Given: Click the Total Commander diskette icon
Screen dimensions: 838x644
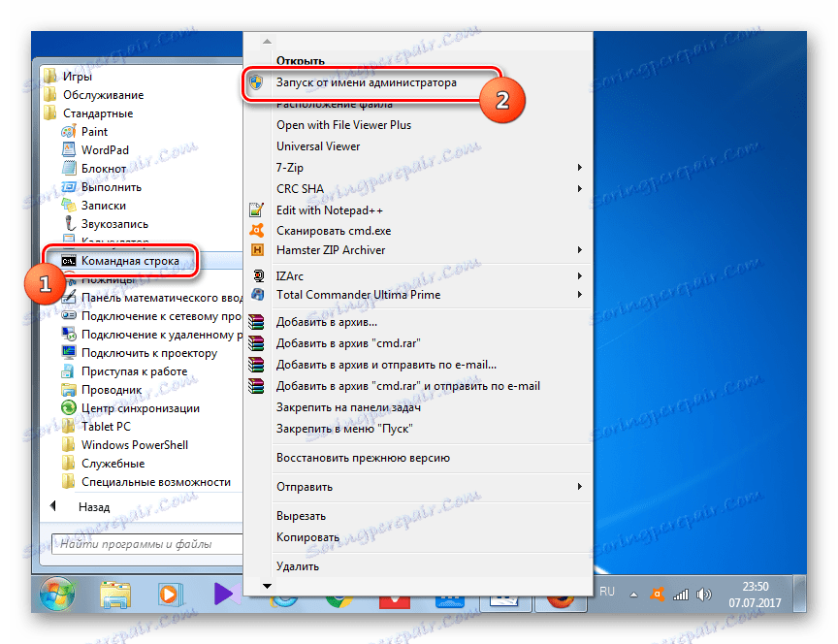Looking at the screenshot, I should [x=258, y=295].
